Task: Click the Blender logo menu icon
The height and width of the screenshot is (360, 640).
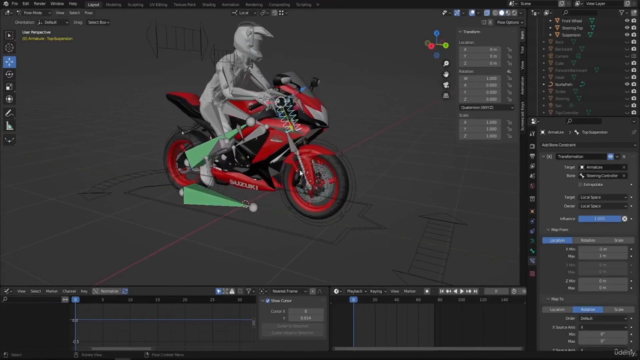Action: [x=5, y=4]
